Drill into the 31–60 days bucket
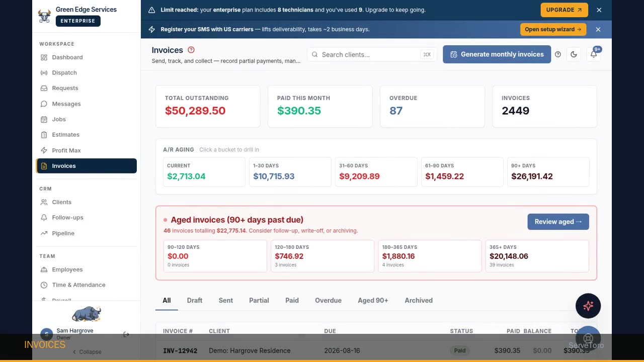Image resolution: width=644 pixels, height=362 pixels. [x=376, y=172]
